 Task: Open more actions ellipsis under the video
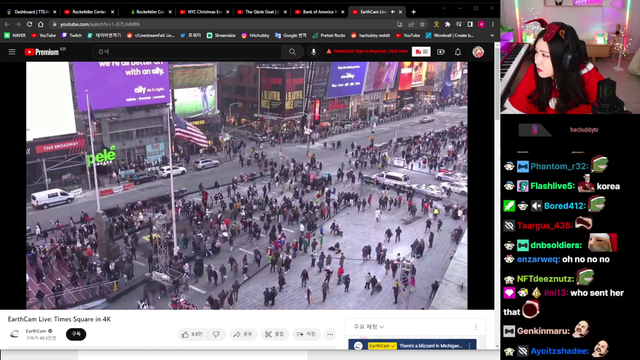(x=330, y=334)
